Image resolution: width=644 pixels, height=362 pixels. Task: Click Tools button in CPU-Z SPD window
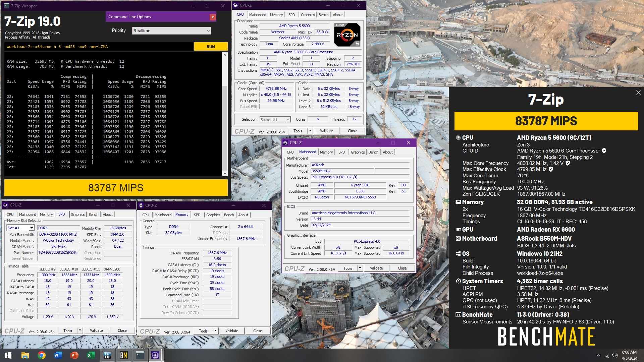pos(68,330)
